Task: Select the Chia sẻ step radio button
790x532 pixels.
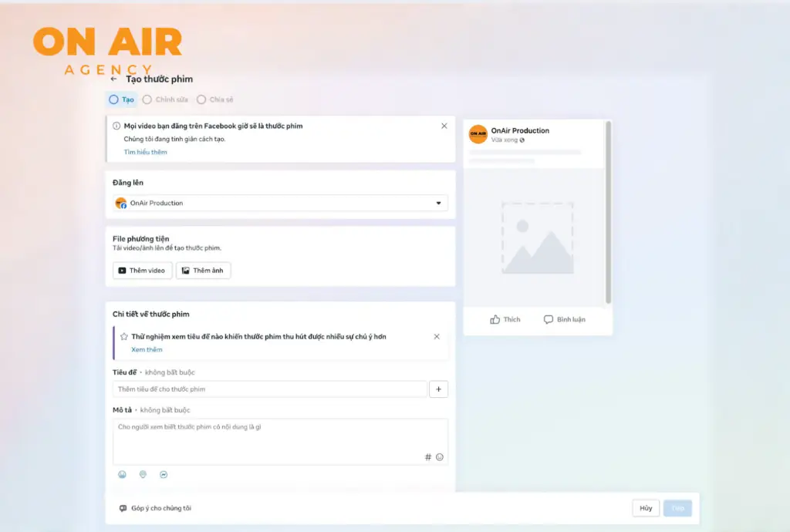Action: [x=201, y=99]
